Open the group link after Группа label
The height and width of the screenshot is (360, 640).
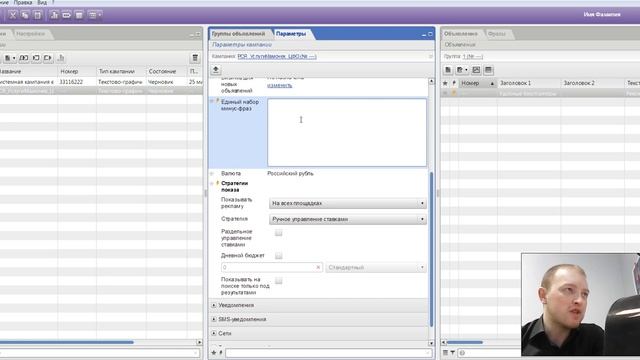point(473,56)
